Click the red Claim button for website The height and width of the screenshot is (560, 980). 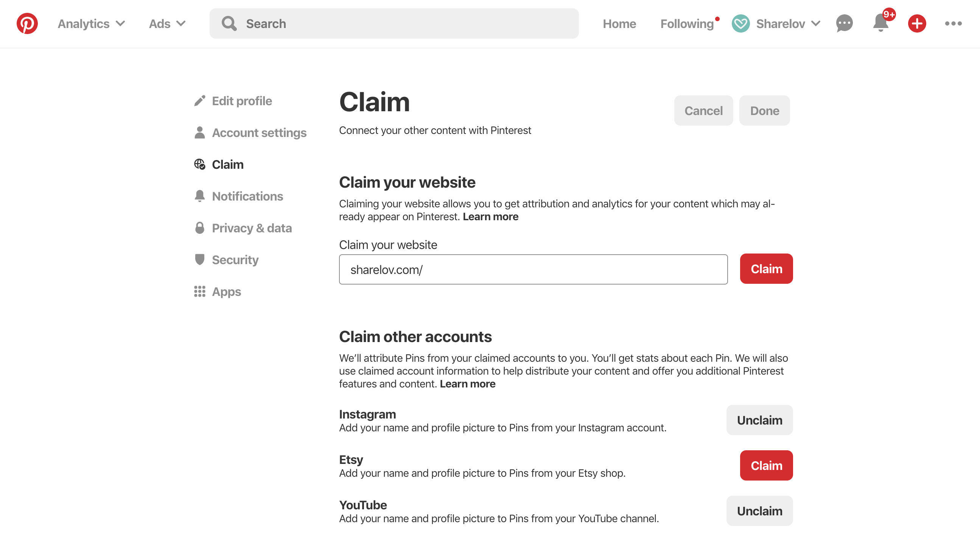click(x=766, y=269)
